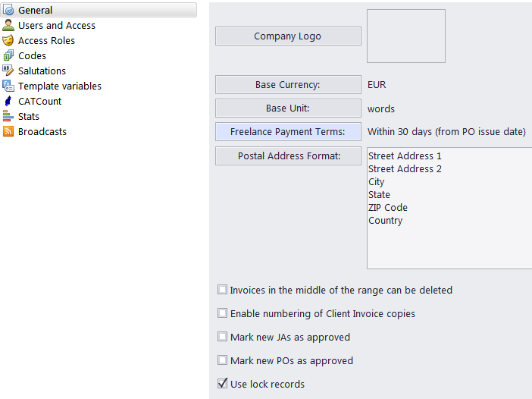Open Users and Access person icon

tap(8, 25)
